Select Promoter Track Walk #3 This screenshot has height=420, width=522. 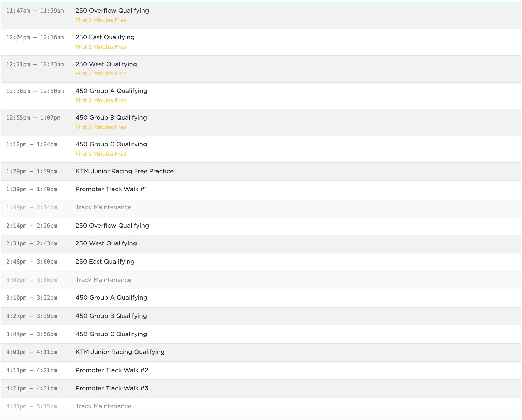click(111, 388)
